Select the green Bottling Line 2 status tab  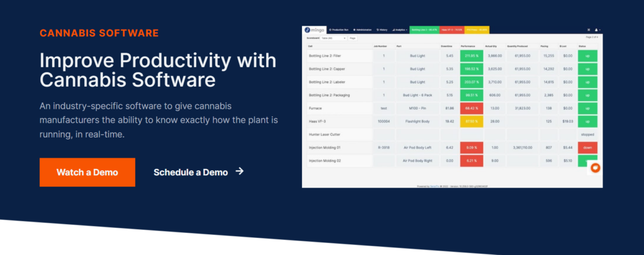(425, 30)
